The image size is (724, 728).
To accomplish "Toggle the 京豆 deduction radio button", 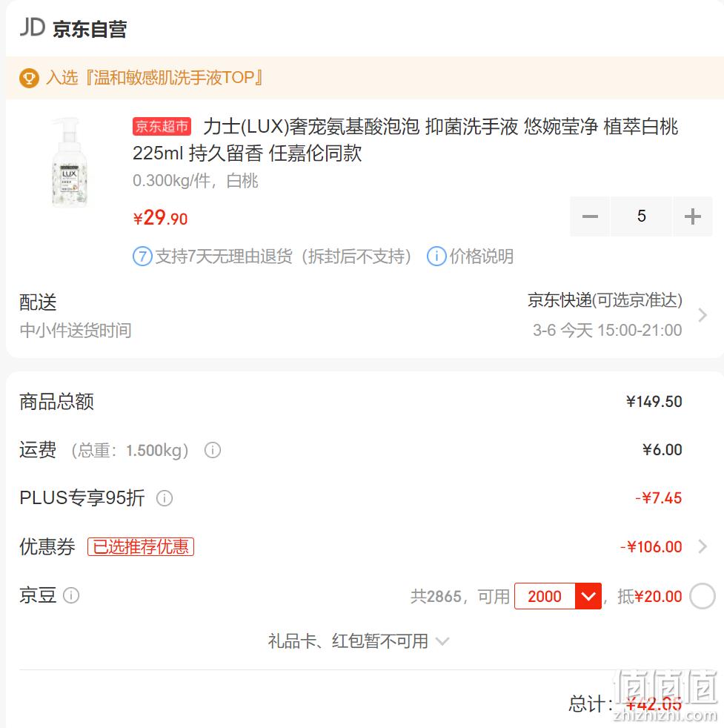I will 703,596.
